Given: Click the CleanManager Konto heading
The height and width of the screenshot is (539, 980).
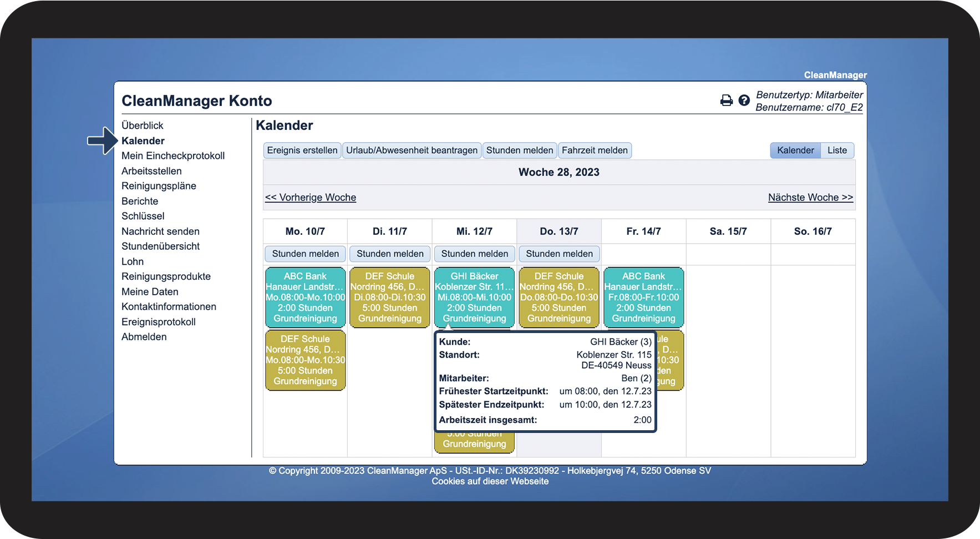Looking at the screenshot, I should click(x=197, y=100).
